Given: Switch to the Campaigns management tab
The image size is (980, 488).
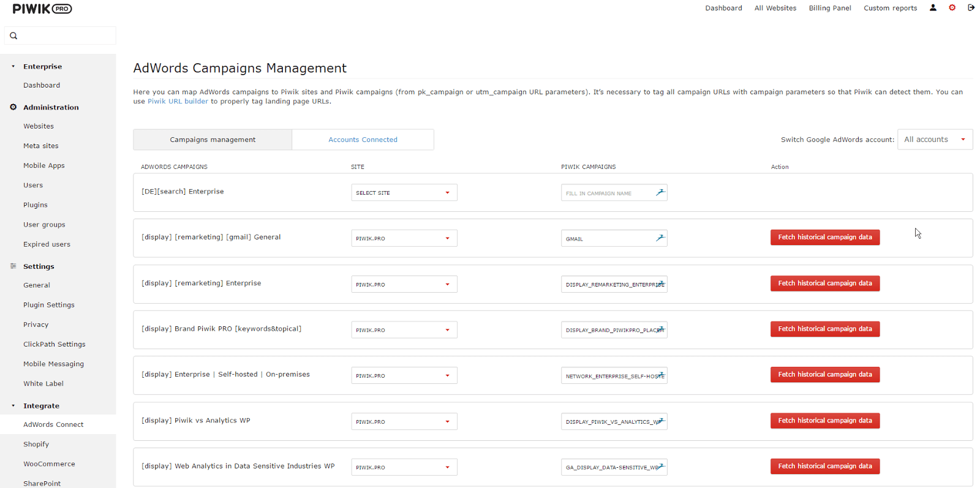Looking at the screenshot, I should click(x=213, y=140).
